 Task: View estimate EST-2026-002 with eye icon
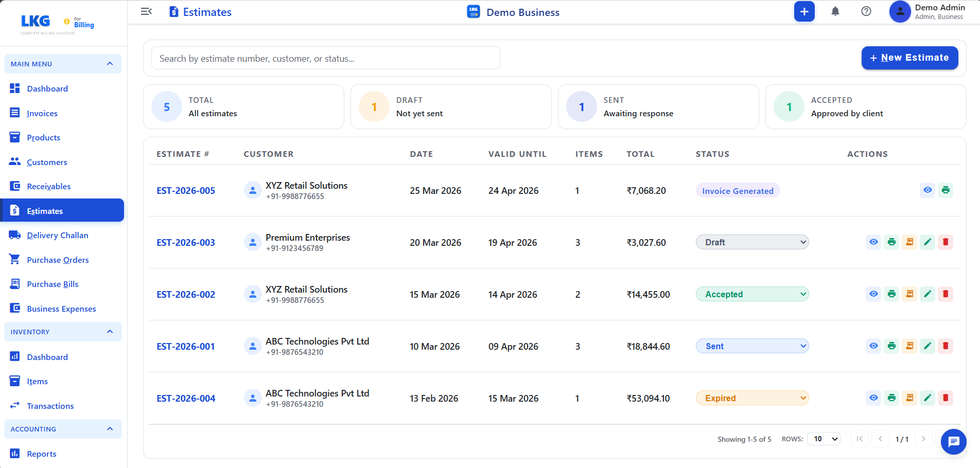(873, 294)
